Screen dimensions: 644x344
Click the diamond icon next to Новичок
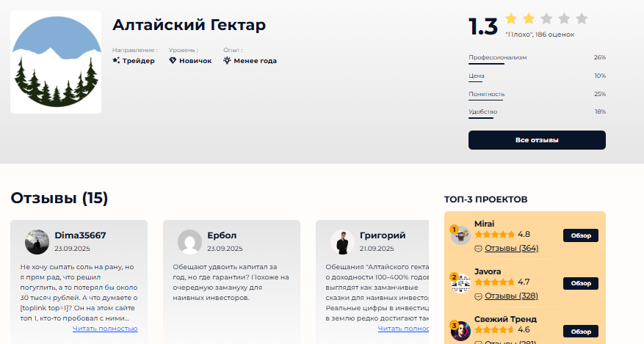(173, 61)
